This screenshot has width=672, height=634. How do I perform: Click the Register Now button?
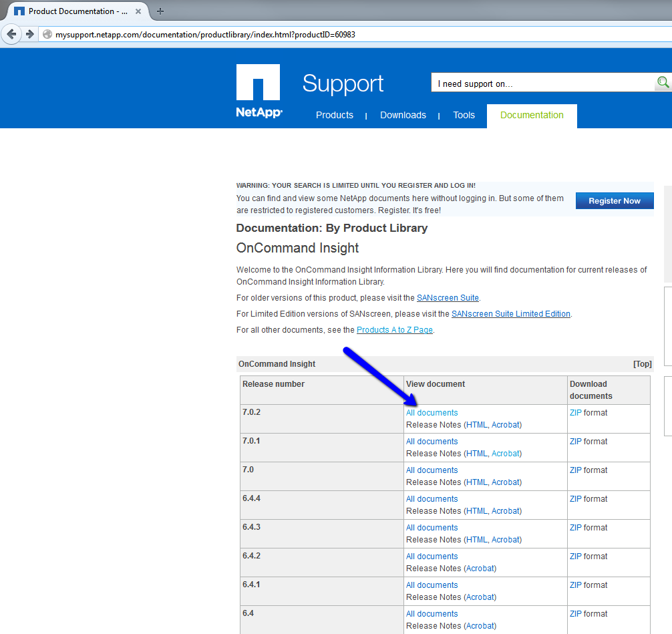point(615,200)
